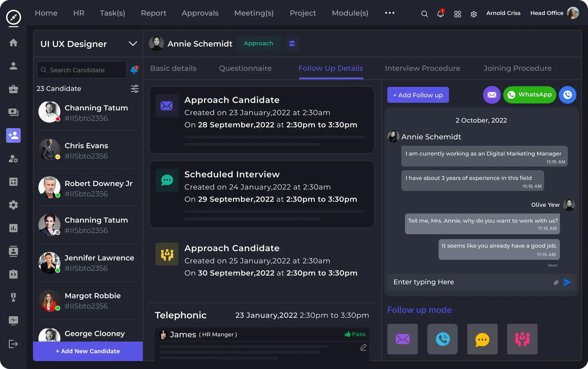This screenshot has height=369, width=588.
Task: Toggle the swap status icon beside Approach
Action: click(292, 44)
